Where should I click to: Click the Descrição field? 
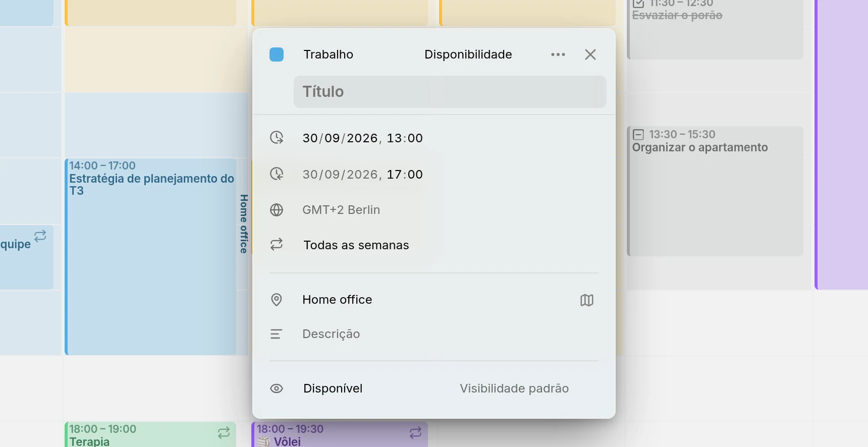click(x=331, y=334)
